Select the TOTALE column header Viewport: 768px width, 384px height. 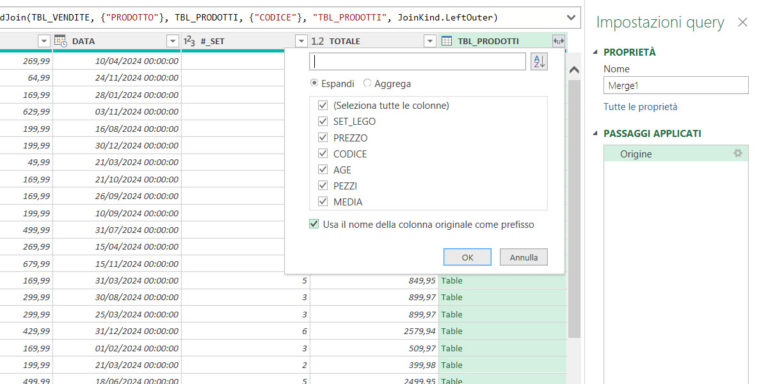coord(373,41)
